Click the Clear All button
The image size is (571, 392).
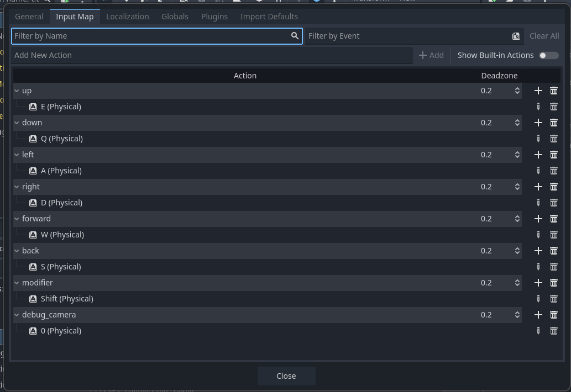coord(544,36)
